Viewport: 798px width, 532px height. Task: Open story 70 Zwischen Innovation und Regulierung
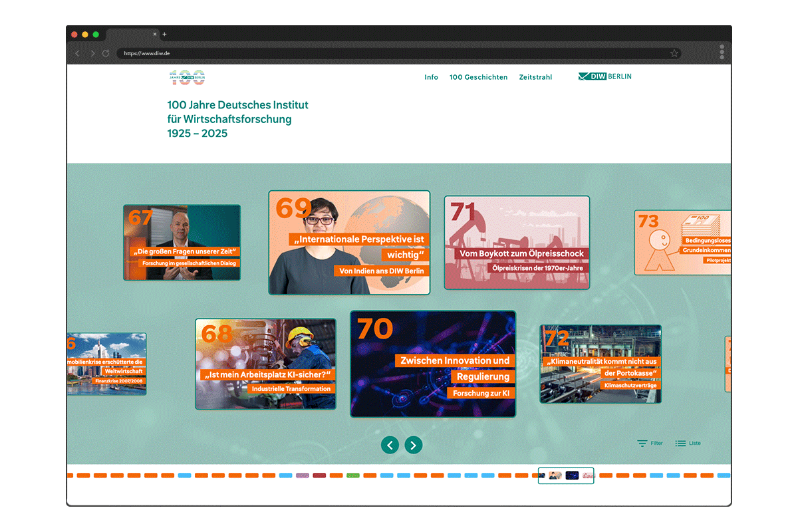click(432, 364)
